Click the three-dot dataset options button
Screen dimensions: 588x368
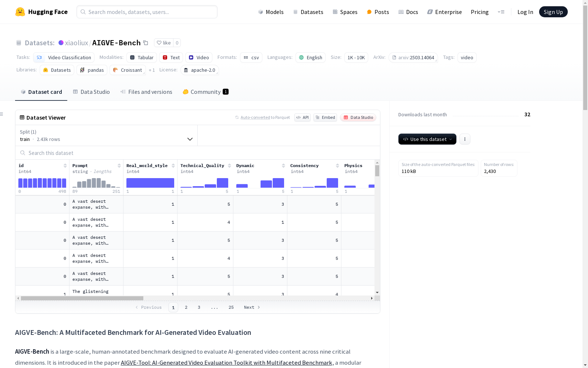465,139
